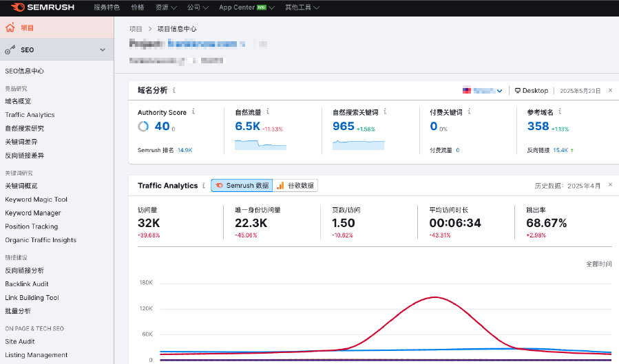Click the SEO key icon
Image resolution: width=619 pixels, height=364 pixels.
pyautogui.click(x=10, y=50)
